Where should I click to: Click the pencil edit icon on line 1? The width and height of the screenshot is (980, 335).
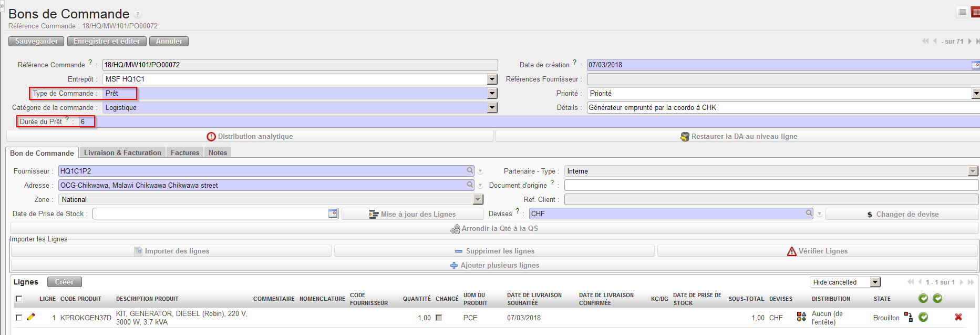[31, 317]
